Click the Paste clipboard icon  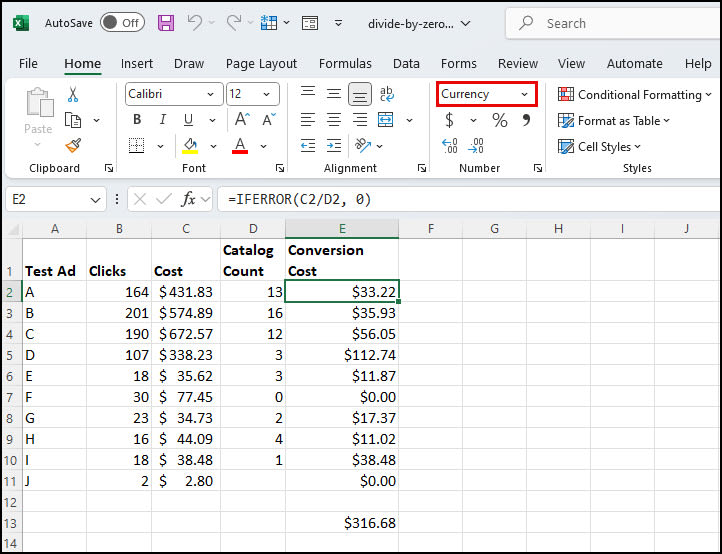click(40, 102)
